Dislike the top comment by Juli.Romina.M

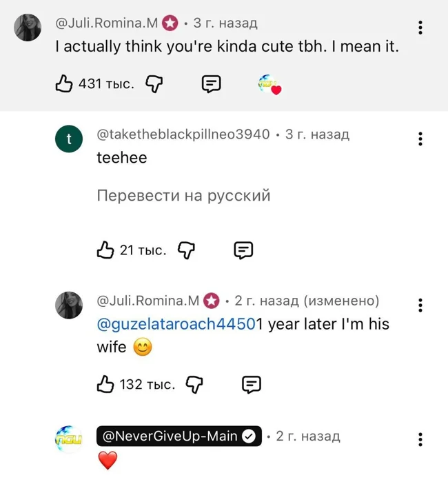[154, 84]
